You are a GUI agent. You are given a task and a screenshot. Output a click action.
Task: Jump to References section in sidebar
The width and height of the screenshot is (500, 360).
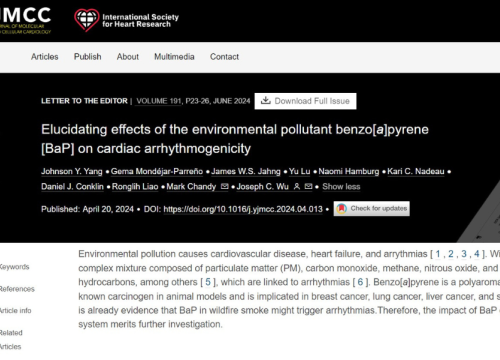click(x=17, y=289)
